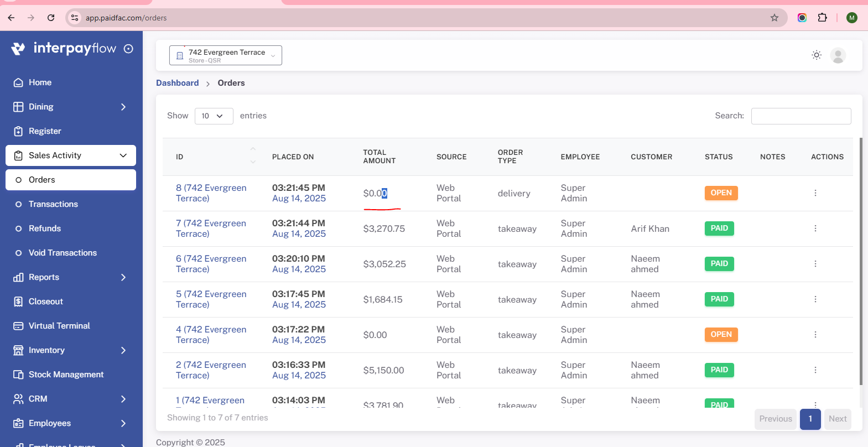Viewport: 868px width, 447px height.
Task: Toggle sidebar with circle icon beside logo
Action: point(128,49)
